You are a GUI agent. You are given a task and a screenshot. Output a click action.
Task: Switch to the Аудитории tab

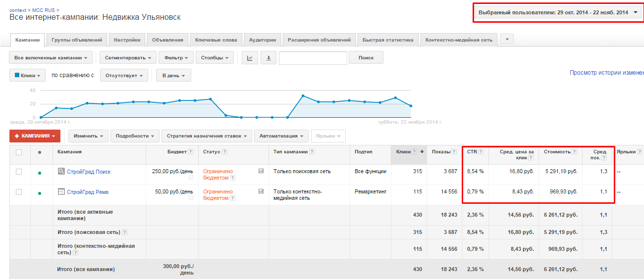tap(263, 40)
